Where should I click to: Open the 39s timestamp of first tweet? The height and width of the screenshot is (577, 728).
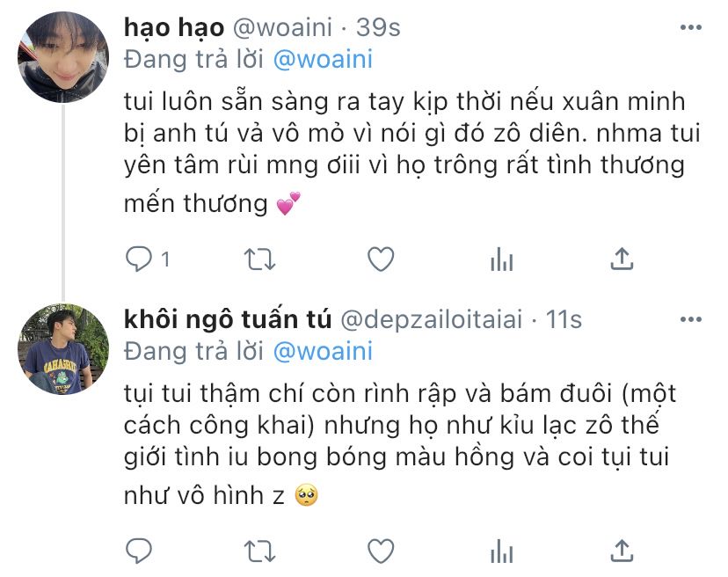pyautogui.click(x=378, y=27)
